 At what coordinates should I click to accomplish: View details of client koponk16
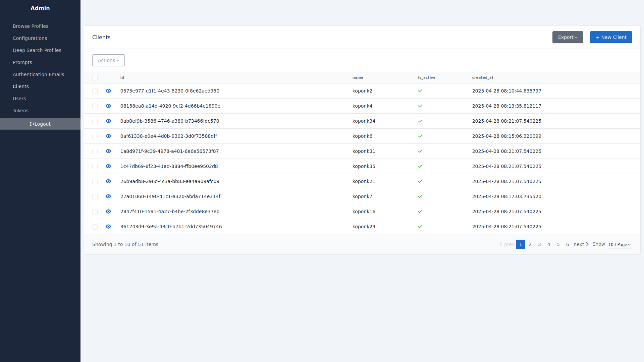(x=108, y=212)
